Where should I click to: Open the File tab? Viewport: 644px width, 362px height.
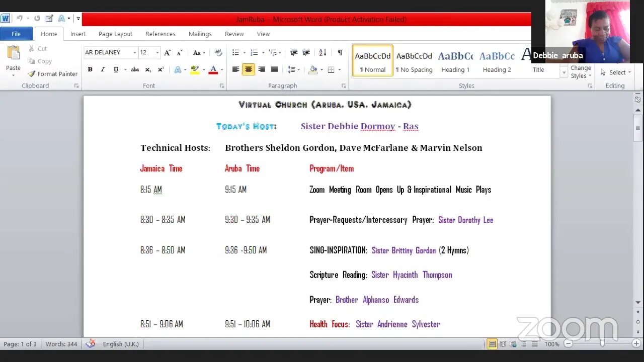point(16,34)
